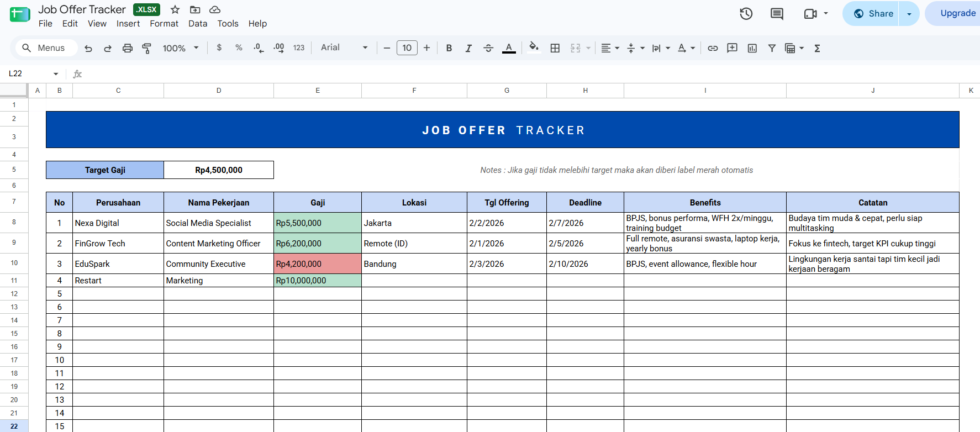
Task: Increase decimal places
Action: point(279,48)
